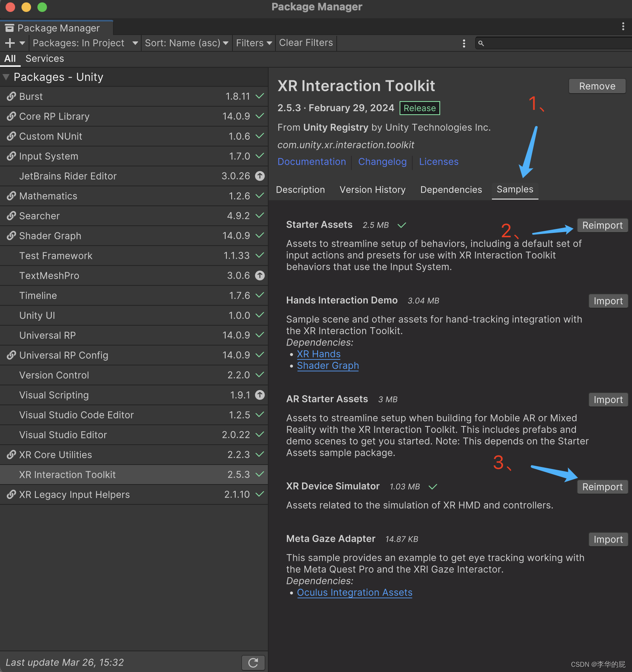Click the XR Device Simulator imported checkmark
This screenshot has height=672, width=632.
pos(433,486)
